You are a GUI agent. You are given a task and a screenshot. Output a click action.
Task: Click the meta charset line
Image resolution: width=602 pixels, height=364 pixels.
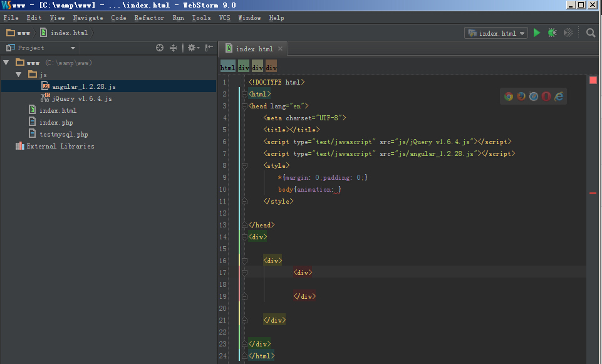(x=305, y=118)
